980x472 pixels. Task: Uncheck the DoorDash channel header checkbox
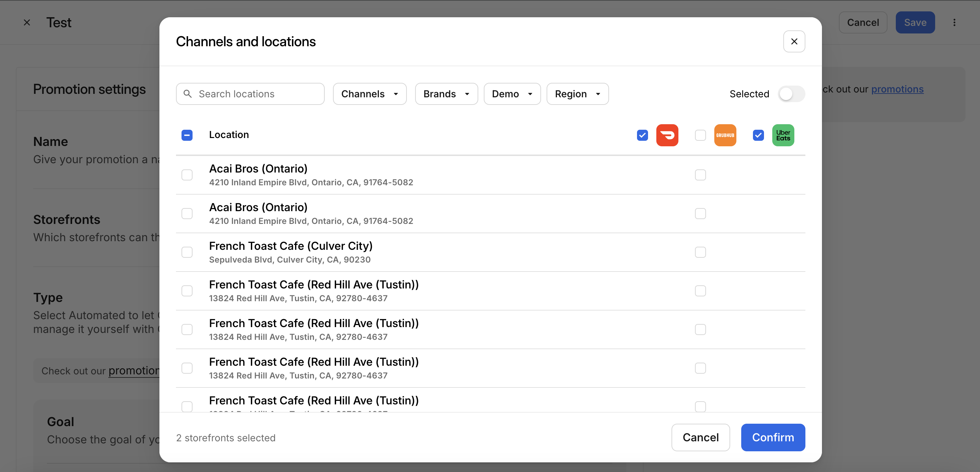coord(642,135)
